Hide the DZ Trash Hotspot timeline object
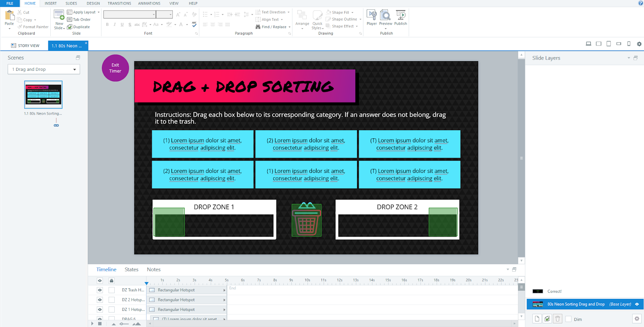This screenshot has height=327, width=644. point(100,290)
